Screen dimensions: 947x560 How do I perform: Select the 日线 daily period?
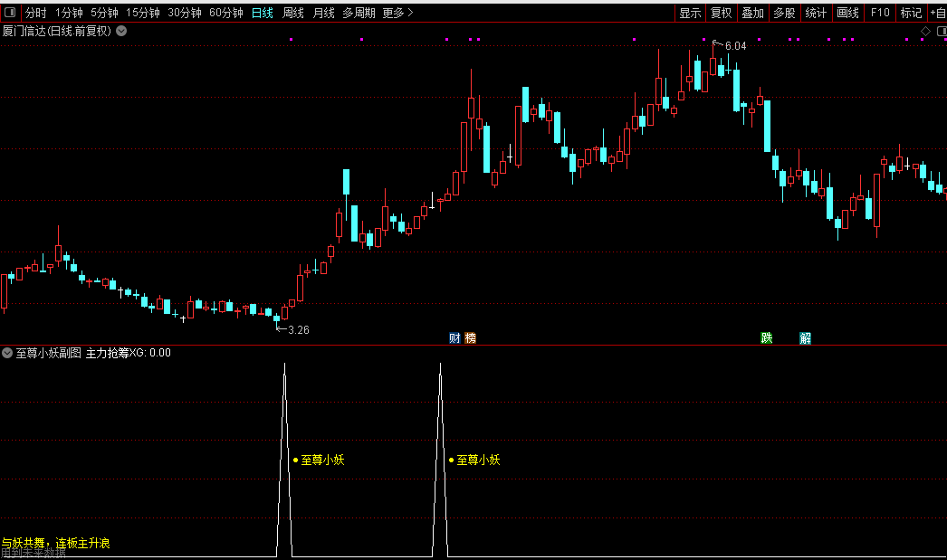pos(263,13)
